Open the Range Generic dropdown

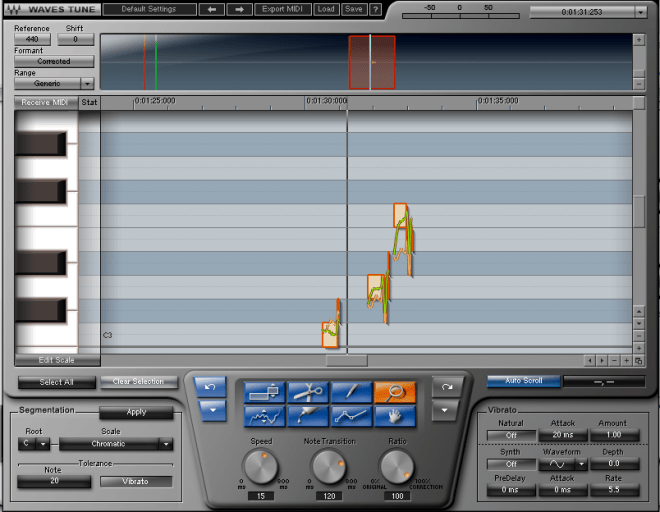click(87, 83)
